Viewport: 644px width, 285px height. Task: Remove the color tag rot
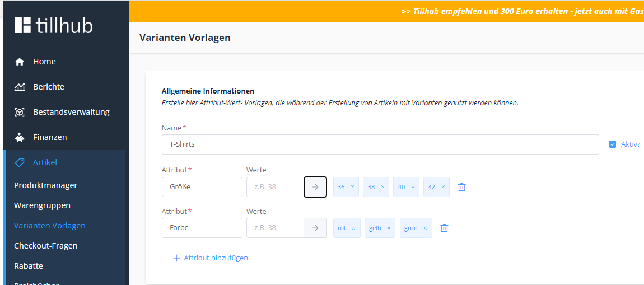(x=353, y=228)
